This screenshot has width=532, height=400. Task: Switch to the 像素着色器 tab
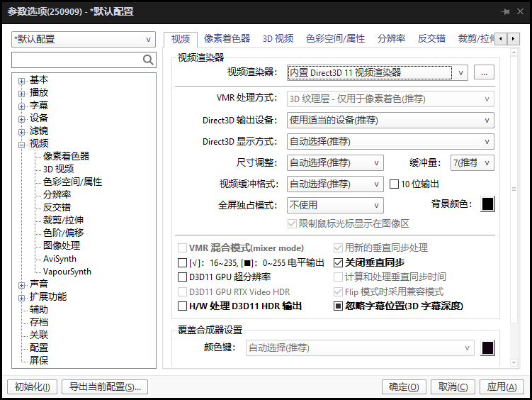click(x=227, y=38)
